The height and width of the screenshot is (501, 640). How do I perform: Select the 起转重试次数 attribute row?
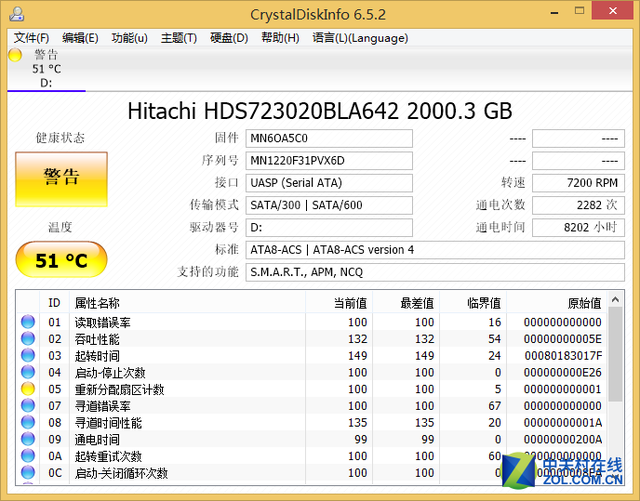(x=312, y=456)
